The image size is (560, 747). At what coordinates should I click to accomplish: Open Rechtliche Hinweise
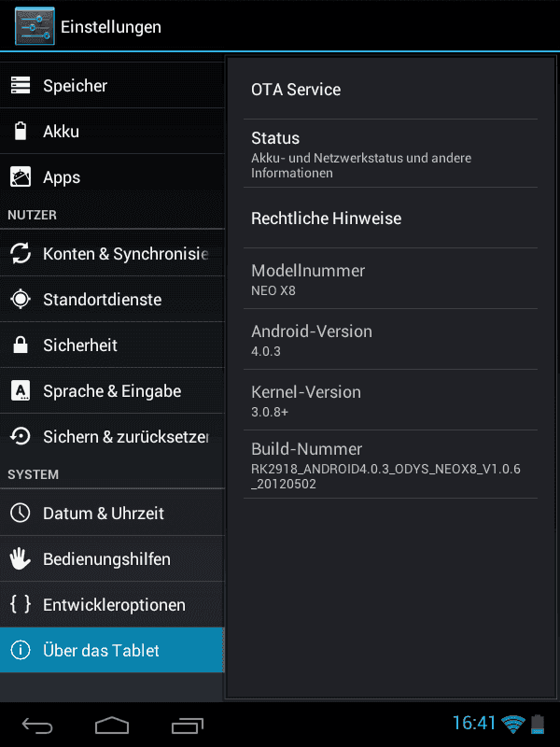[390, 218]
